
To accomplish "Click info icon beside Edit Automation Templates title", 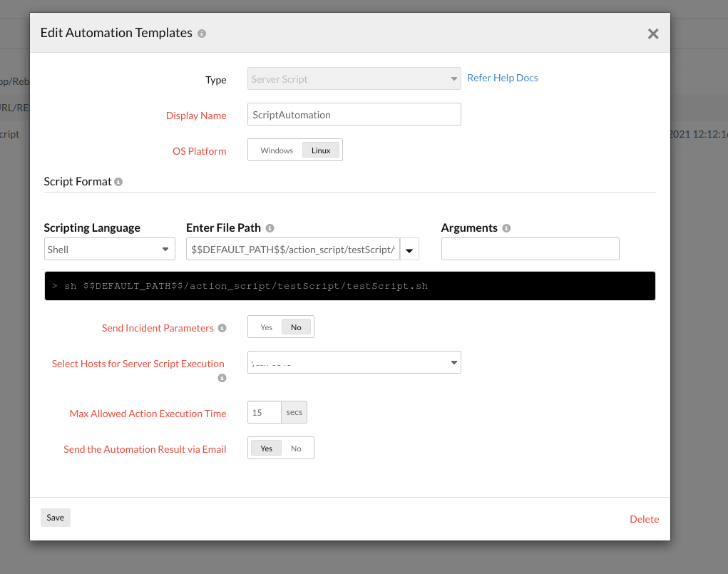I will point(202,34).
